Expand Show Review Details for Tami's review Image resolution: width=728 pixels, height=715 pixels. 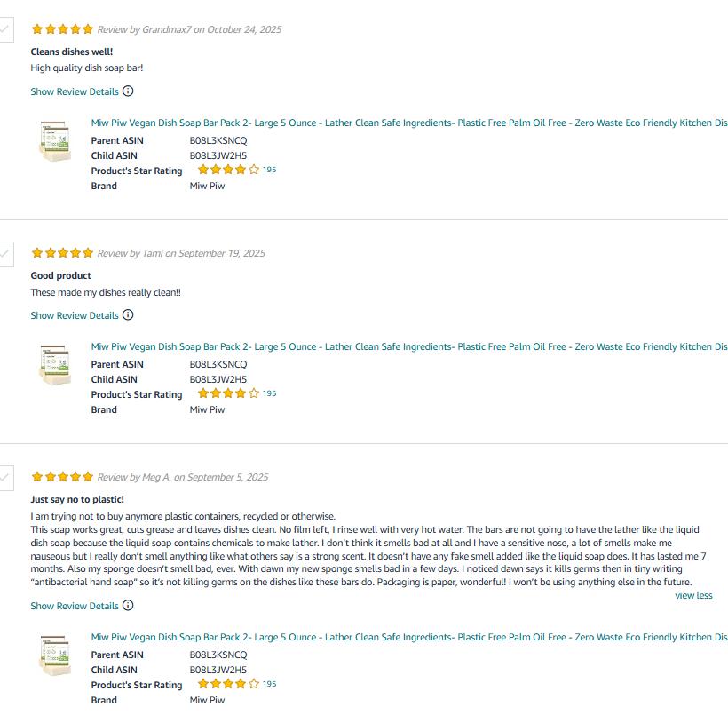pyautogui.click(x=75, y=315)
